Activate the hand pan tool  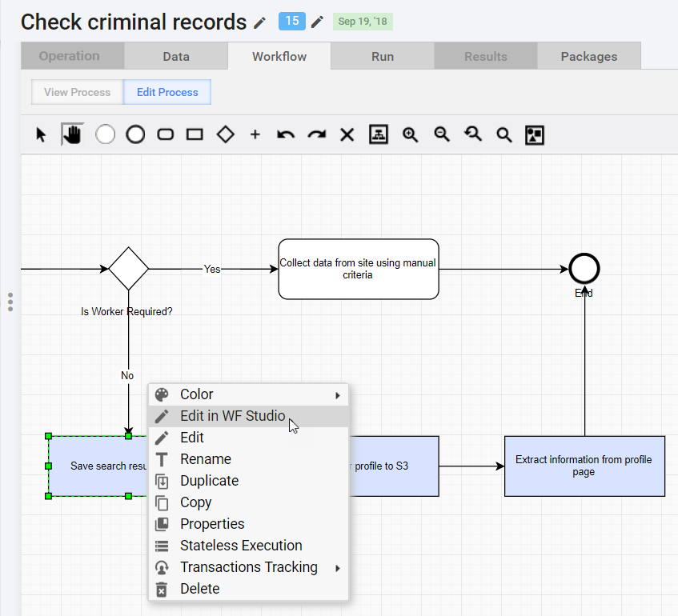(72, 134)
